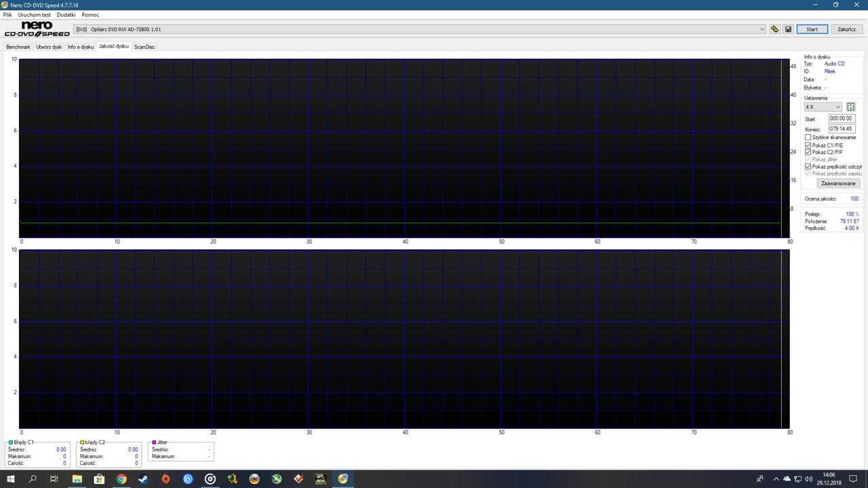This screenshot has width=868, height=488.
Task: Open the People icon in system tray
Action: click(x=759, y=479)
